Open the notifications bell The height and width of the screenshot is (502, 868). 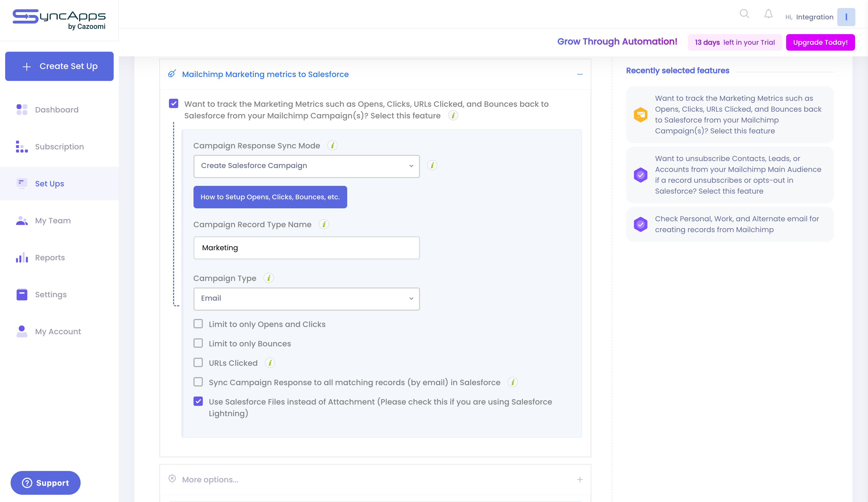pos(768,14)
